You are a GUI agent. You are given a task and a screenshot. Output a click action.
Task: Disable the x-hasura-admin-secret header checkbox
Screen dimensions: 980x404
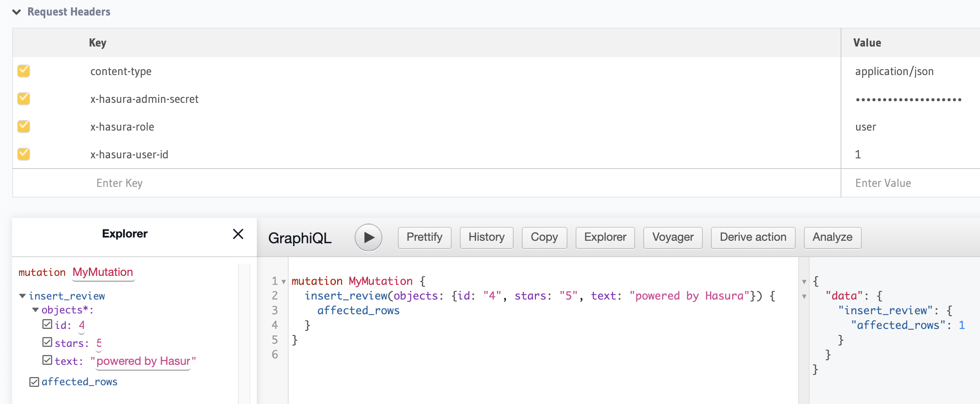[24, 99]
